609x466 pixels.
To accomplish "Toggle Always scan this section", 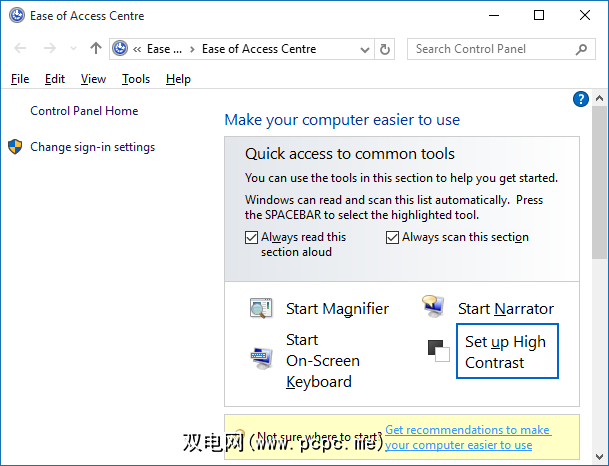I will click(392, 237).
